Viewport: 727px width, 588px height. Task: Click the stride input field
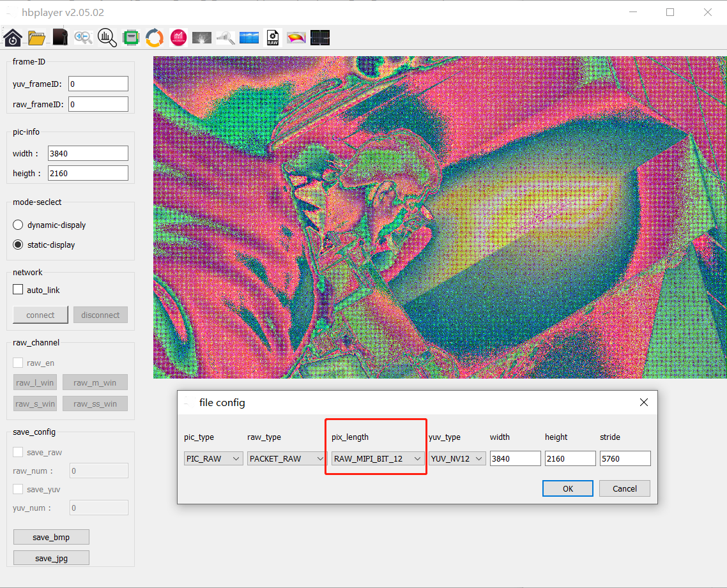(x=625, y=458)
